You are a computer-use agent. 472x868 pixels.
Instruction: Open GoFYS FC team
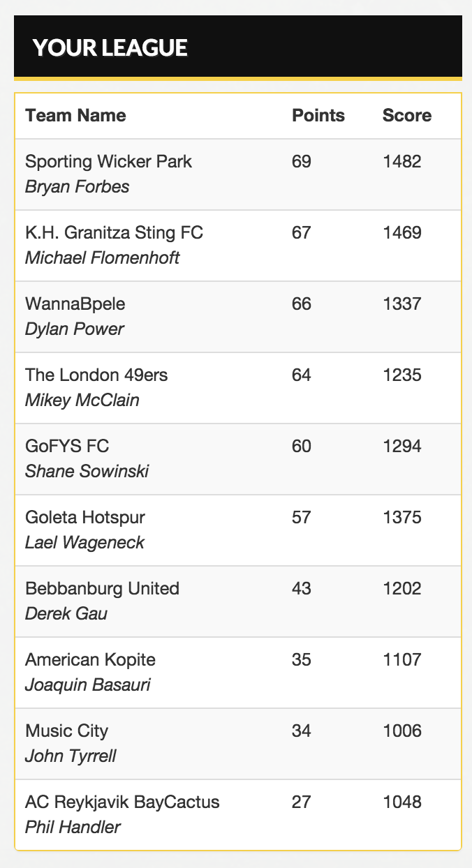tap(67, 446)
